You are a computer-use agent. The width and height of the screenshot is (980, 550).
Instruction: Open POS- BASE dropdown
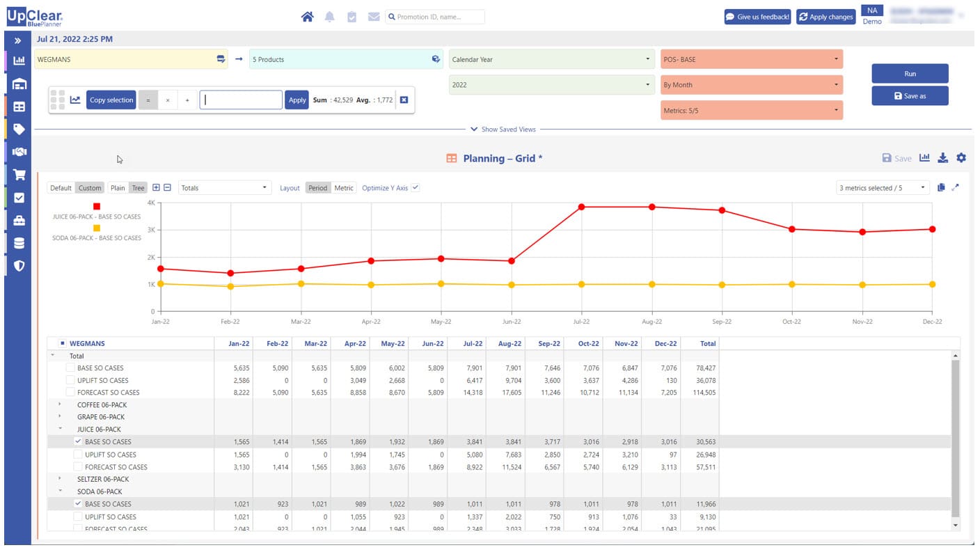click(752, 59)
